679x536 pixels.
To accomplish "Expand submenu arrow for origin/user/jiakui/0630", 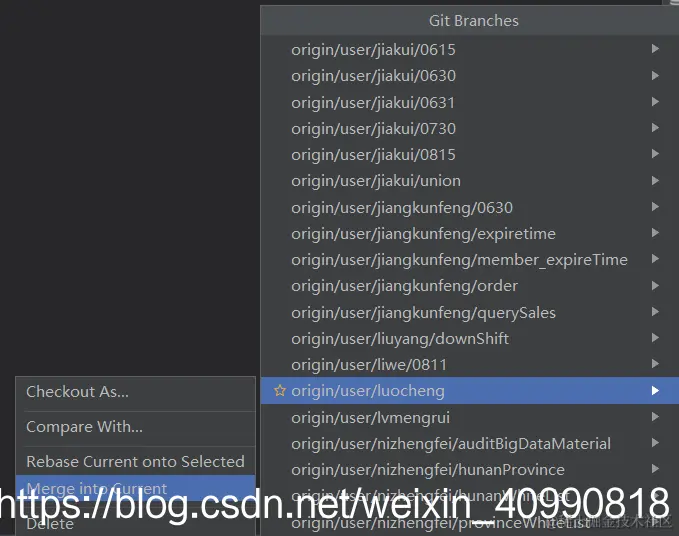I will (x=655, y=75).
